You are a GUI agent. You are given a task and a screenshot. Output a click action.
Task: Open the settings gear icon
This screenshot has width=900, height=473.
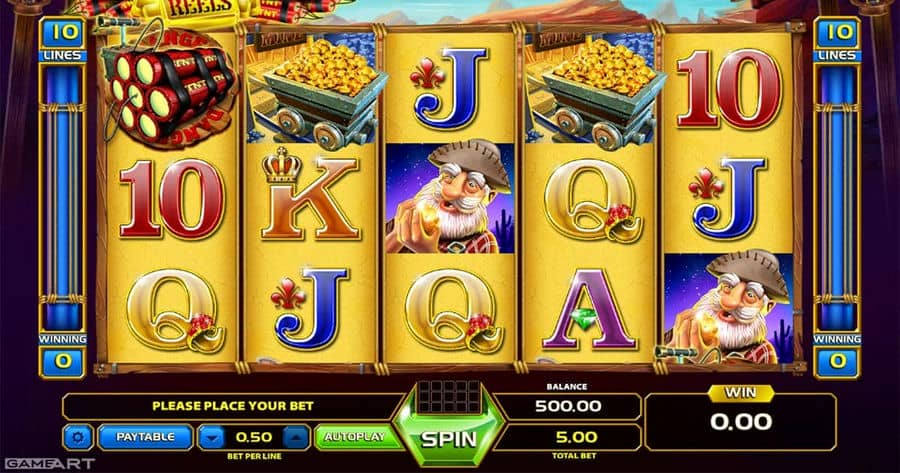[x=78, y=437]
